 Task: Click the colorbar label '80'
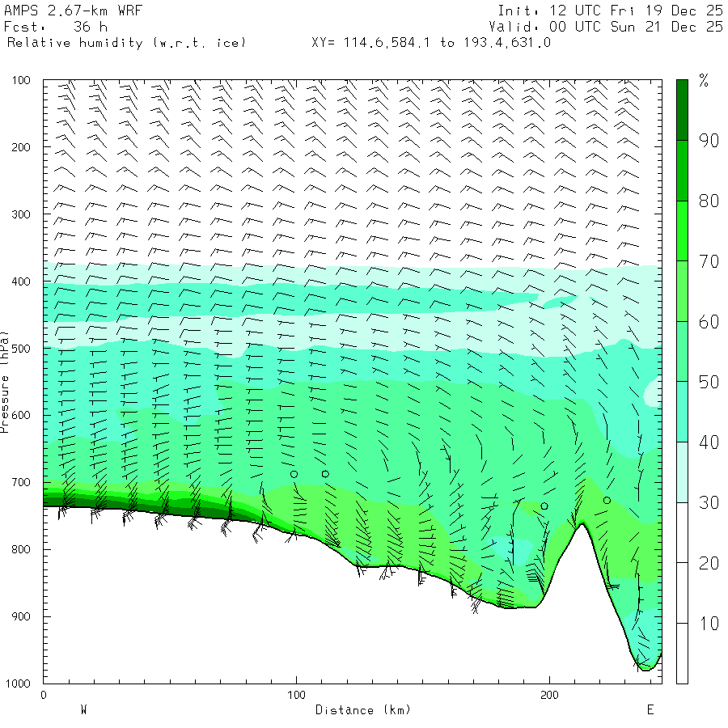[x=709, y=201]
